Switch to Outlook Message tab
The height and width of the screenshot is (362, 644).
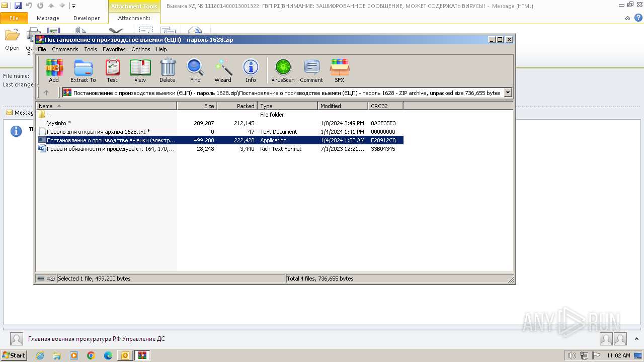tap(48, 18)
